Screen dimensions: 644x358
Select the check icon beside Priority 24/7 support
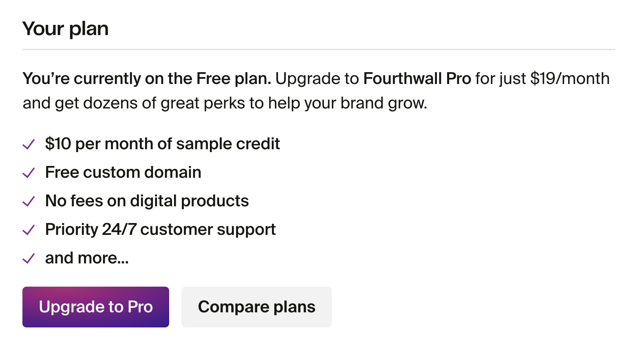[29, 230]
